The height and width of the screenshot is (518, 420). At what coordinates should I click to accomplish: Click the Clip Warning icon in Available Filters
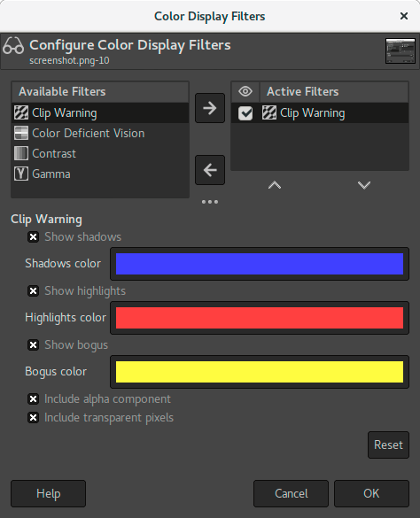pos(21,112)
